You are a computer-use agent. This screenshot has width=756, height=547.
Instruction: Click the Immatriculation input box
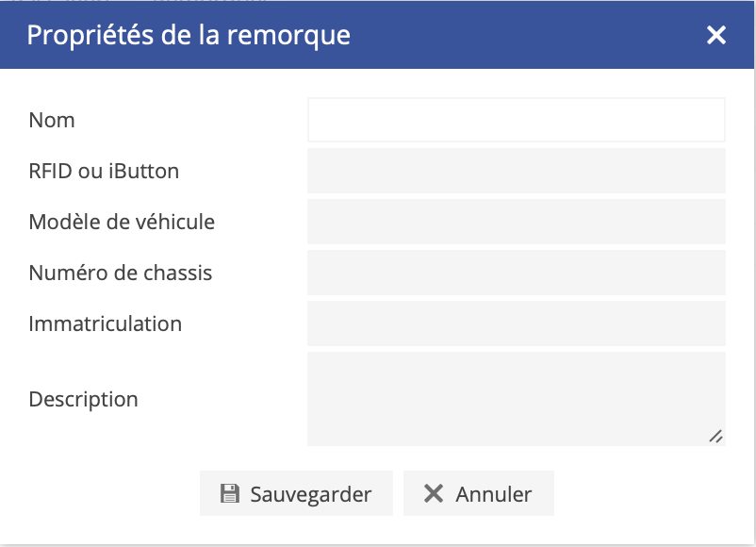coord(516,323)
